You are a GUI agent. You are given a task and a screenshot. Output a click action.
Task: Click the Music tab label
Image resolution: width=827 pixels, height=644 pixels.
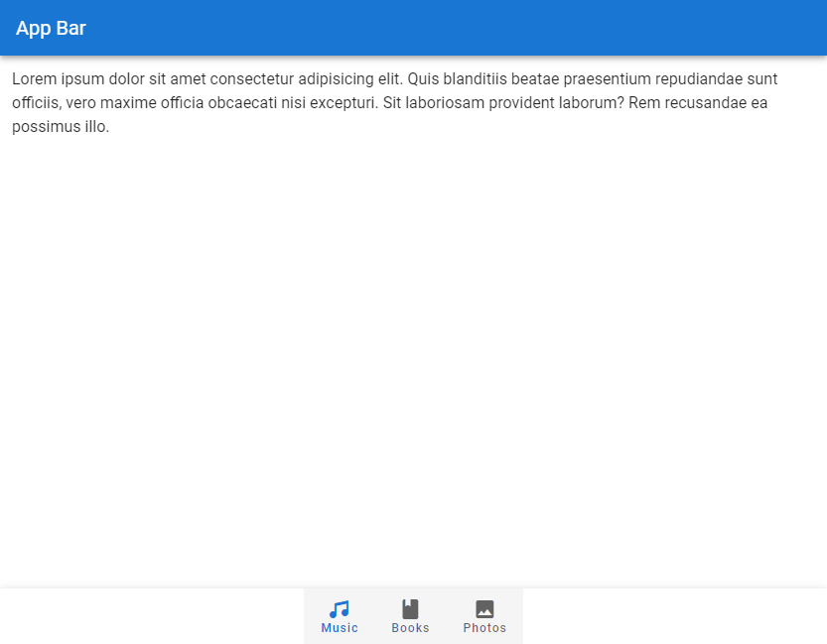coord(340,628)
